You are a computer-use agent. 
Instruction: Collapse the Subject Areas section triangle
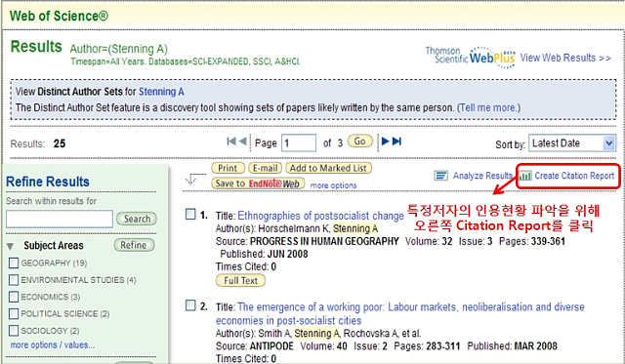click(11, 246)
